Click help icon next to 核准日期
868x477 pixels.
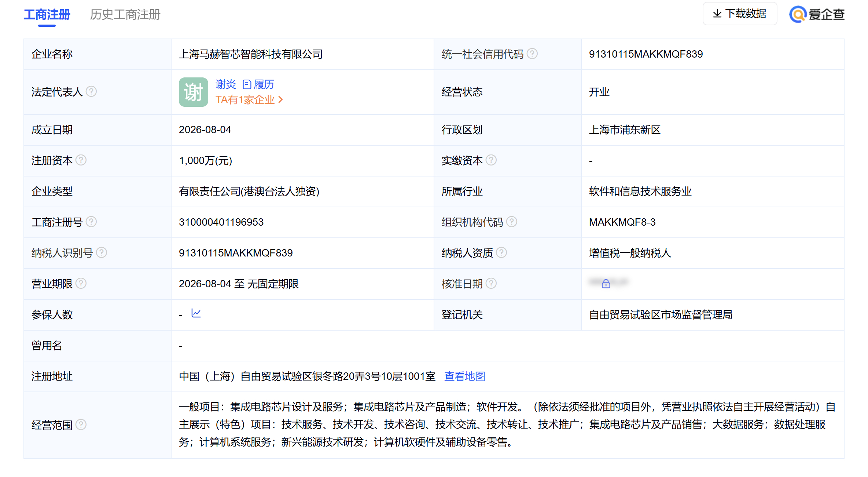491,284
